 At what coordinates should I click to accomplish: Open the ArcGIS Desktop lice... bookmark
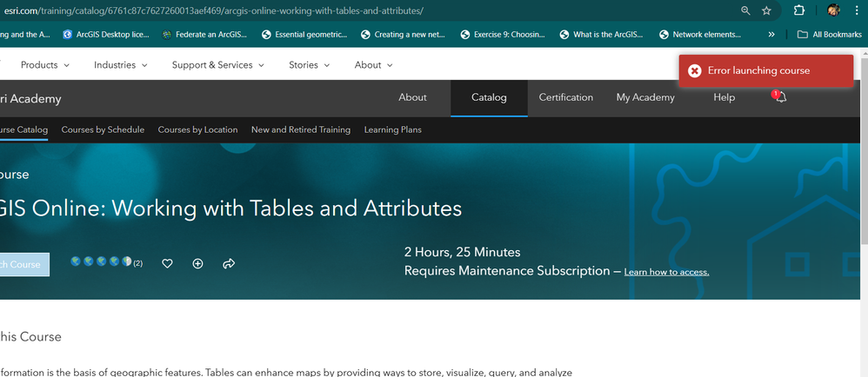[106, 34]
